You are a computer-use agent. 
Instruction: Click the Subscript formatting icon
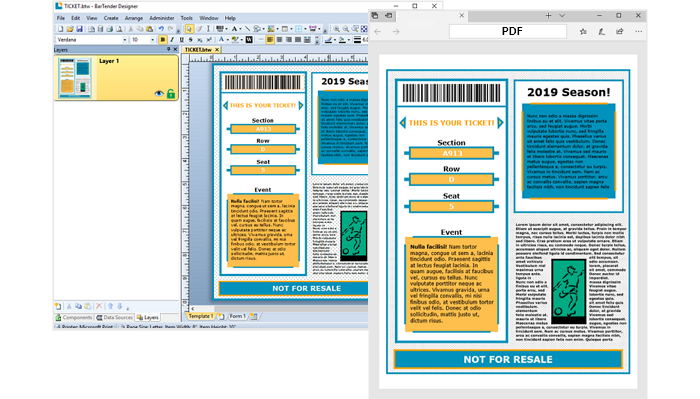tap(200, 40)
